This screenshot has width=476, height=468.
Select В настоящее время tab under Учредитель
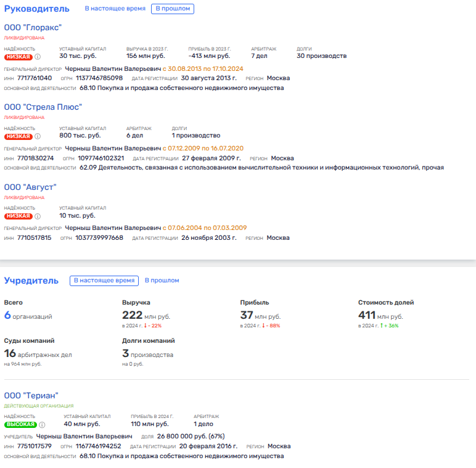[104, 281]
